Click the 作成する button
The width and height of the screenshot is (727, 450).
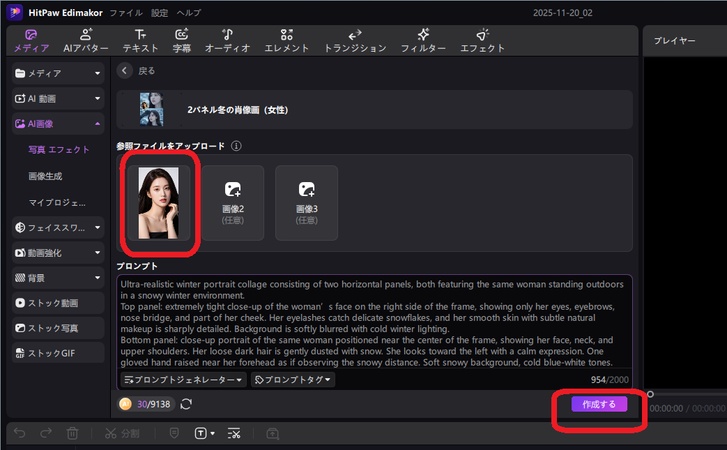(x=599, y=404)
